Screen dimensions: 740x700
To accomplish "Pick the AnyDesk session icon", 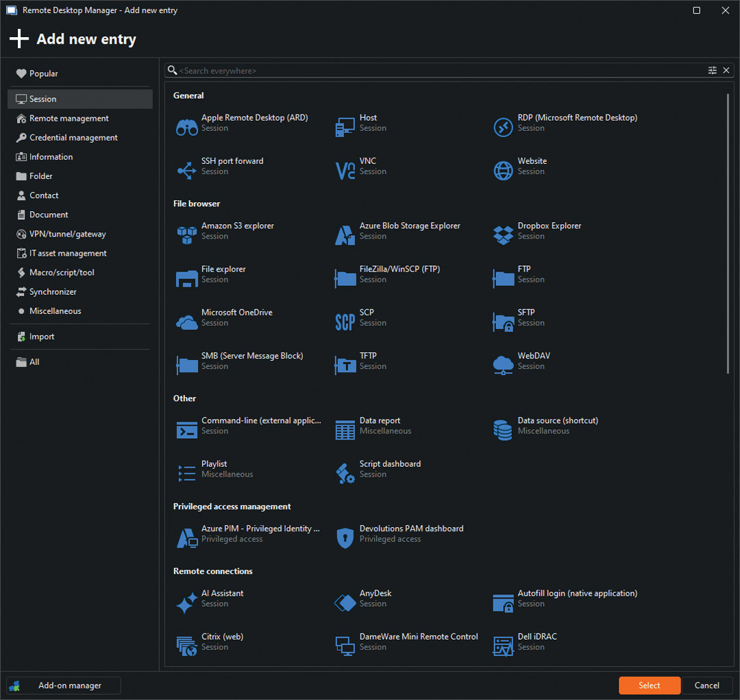I will click(345, 603).
